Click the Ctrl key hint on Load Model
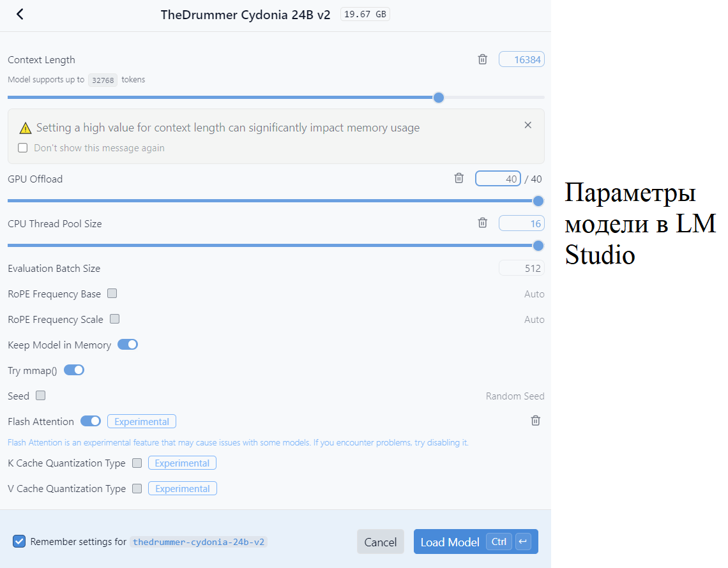 coord(499,542)
